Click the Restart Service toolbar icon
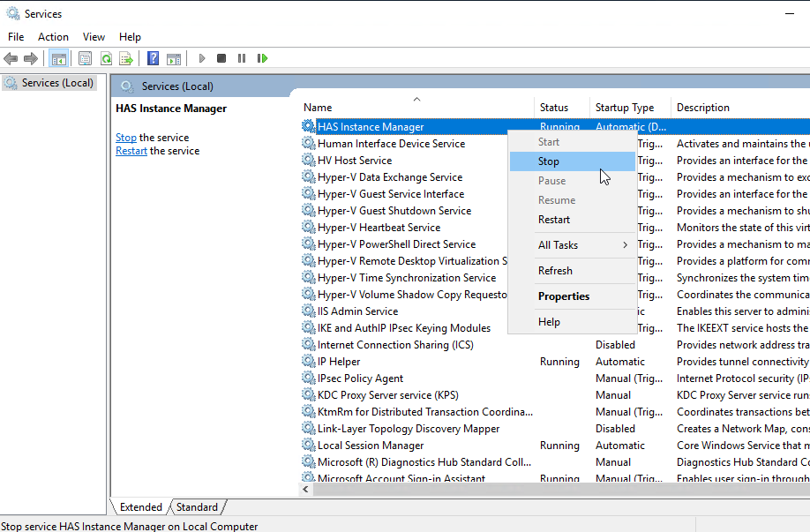The height and width of the screenshot is (532, 810). (x=263, y=58)
